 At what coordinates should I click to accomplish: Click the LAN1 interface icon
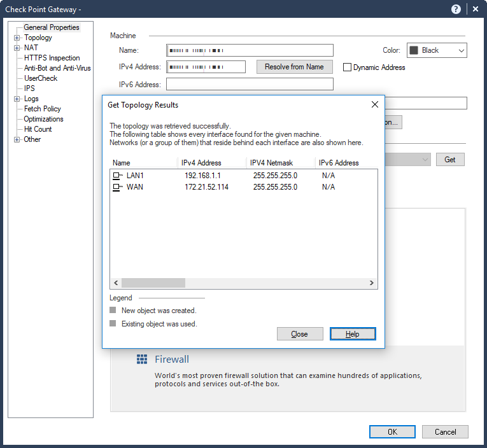tap(117, 175)
